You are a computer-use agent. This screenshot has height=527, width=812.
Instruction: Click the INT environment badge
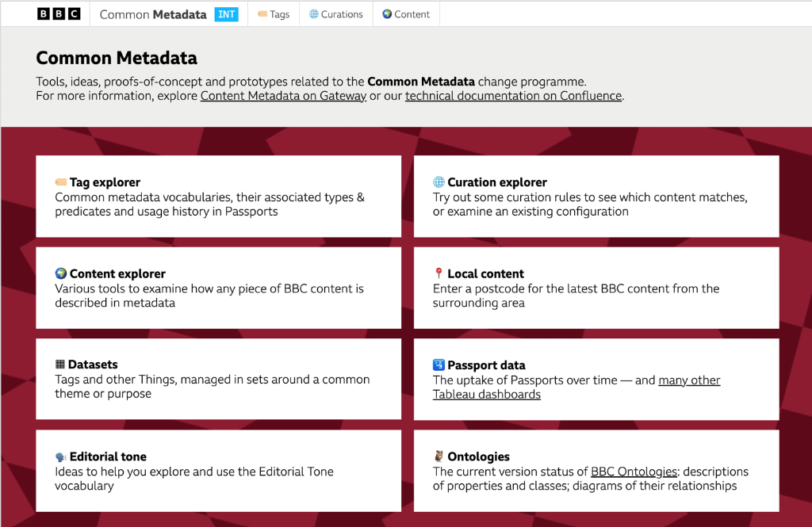226,14
